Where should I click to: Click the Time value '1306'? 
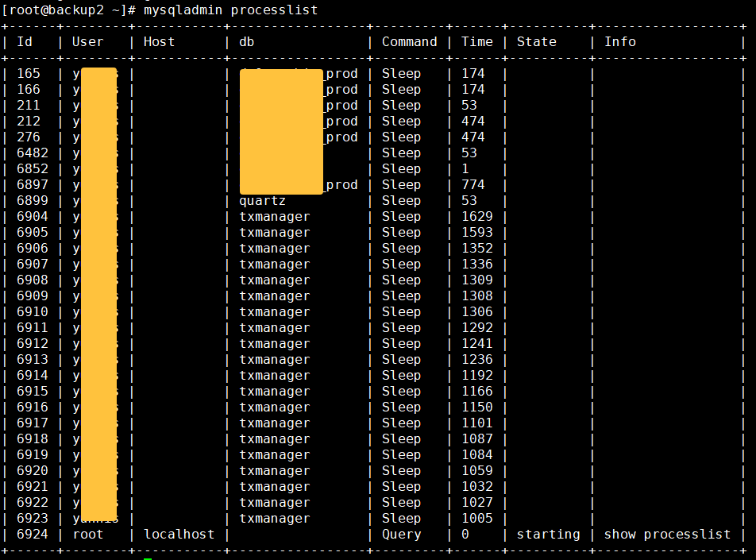tap(476, 312)
